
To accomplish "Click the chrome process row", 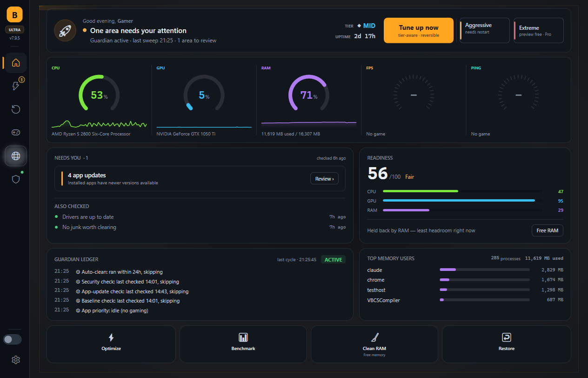I will pyautogui.click(x=465, y=280).
